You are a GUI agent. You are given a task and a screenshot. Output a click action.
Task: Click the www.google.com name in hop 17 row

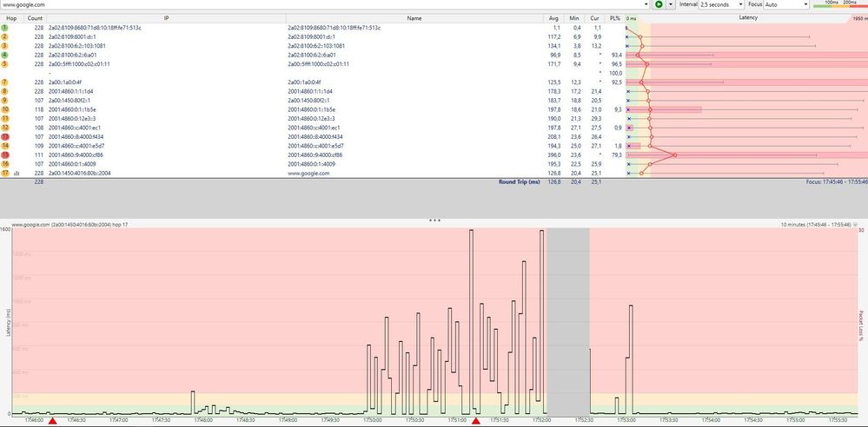point(308,173)
